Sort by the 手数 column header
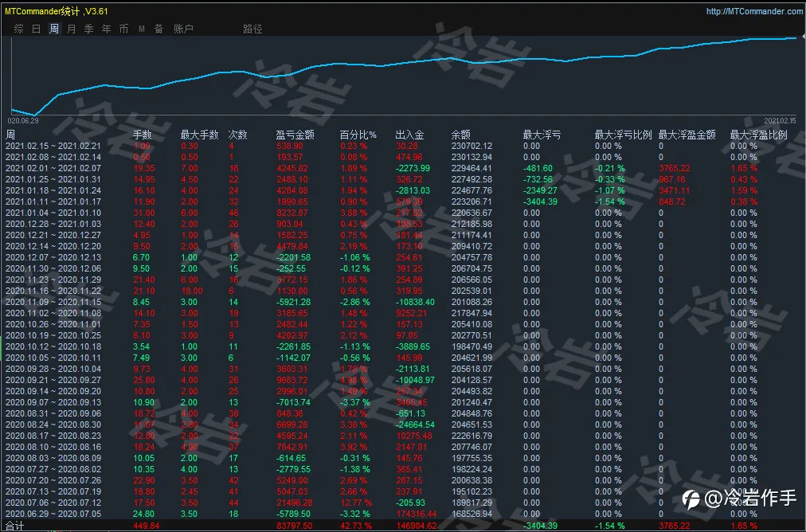This screenshot has width=806, height=532. [x=143, y=135]
